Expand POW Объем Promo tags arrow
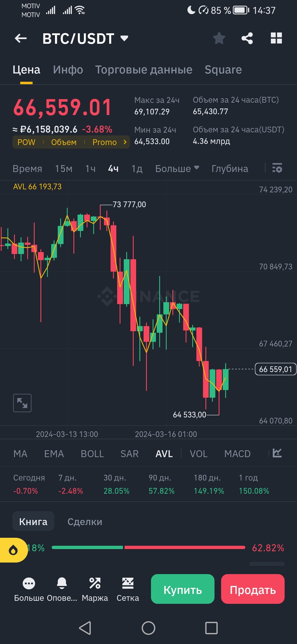Viewport: 297px width, 644px height. [x=125, y=142]
